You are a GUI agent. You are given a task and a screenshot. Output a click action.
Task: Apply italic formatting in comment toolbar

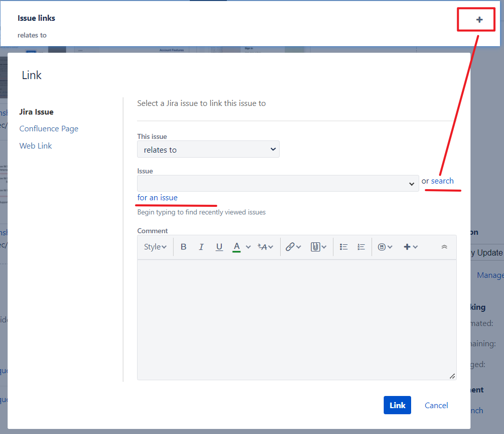pos(201,247)
